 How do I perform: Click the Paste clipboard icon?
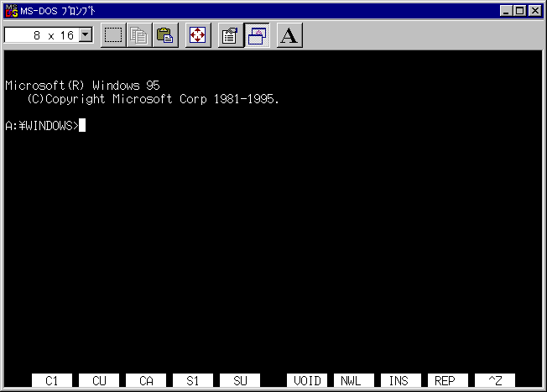point(165,35)
